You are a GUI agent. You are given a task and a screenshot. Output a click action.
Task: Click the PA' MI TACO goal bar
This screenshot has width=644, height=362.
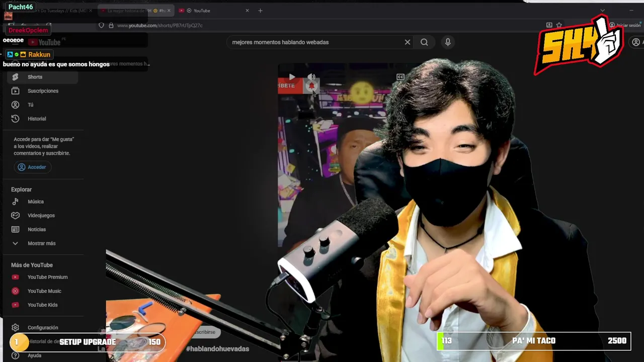pos(534,341)
